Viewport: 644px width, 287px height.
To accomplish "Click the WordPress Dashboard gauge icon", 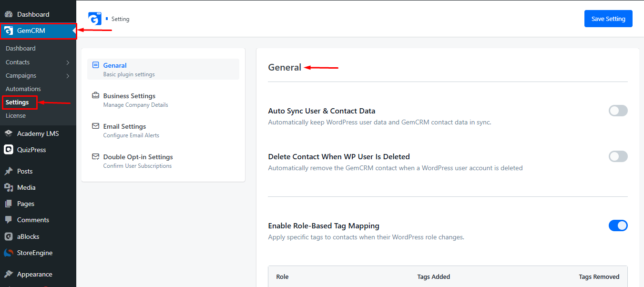I will tap(9, 14).
